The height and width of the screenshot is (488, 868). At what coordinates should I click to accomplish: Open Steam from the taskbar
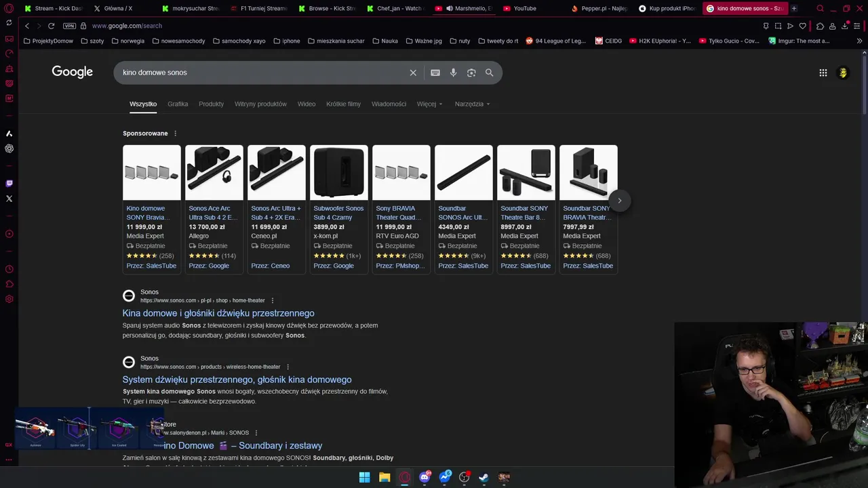click(484, 477)
